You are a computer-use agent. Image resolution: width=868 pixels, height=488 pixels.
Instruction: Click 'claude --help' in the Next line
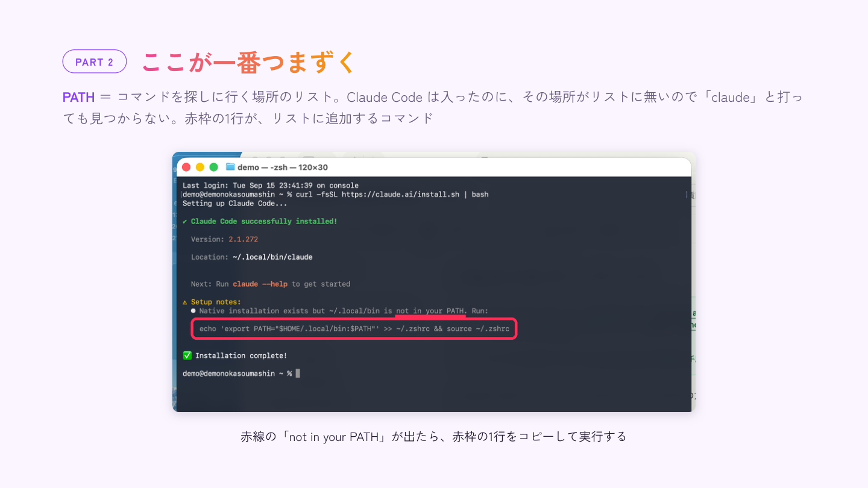tap(260, 284)
